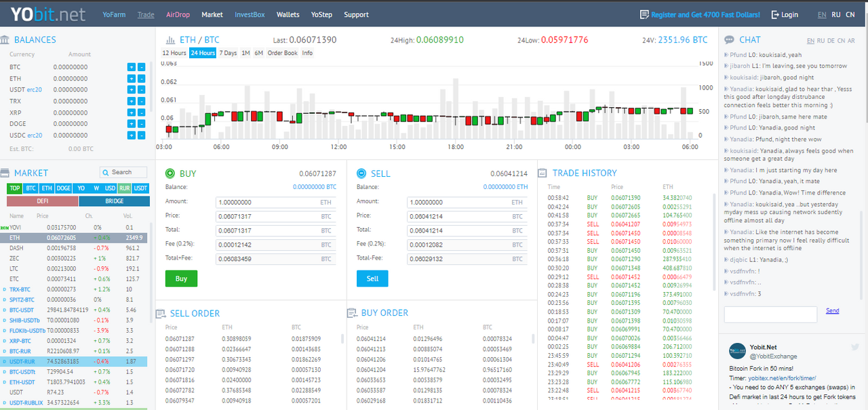This screenshot has width=868, height=410.
Task: Open the YoStep menu item
Action: [321, 14]
